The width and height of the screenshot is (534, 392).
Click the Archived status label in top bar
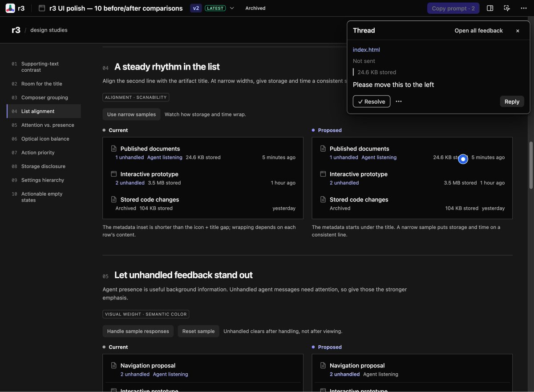coord(255,8)
